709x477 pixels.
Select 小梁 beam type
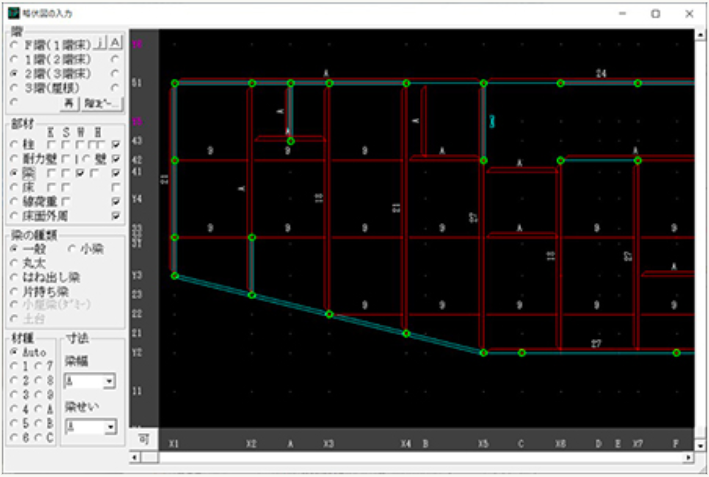tap(72, 248)
